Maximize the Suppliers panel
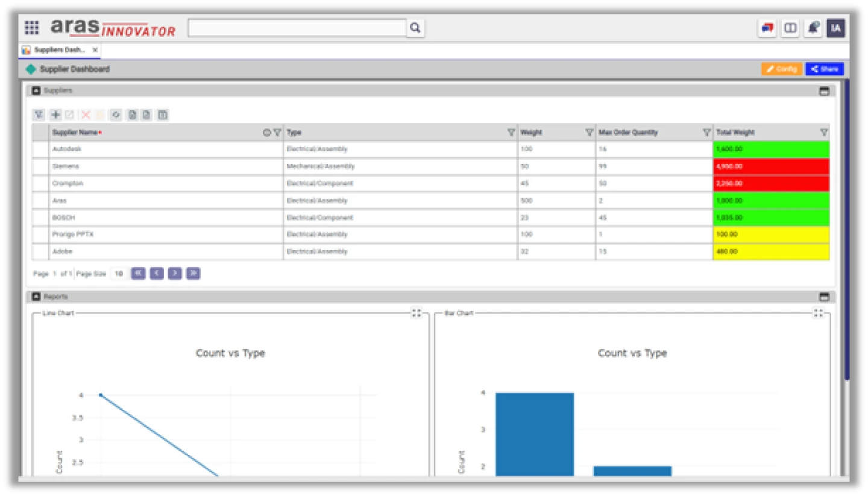The width and height of the screenshot is (868, 496). point(824,91)
